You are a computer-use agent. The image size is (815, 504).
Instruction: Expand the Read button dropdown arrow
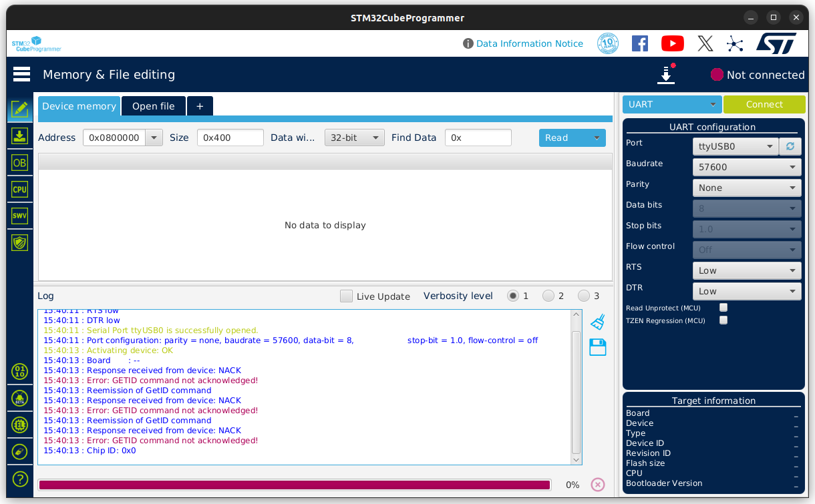tap(597, 138)
